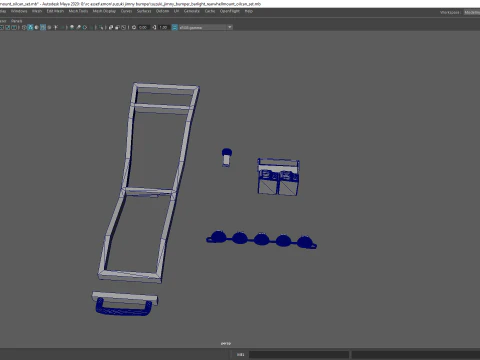Open the Workspace Modeling dropdown
Screen dimensions: 480x360
[x=472, y=12]
